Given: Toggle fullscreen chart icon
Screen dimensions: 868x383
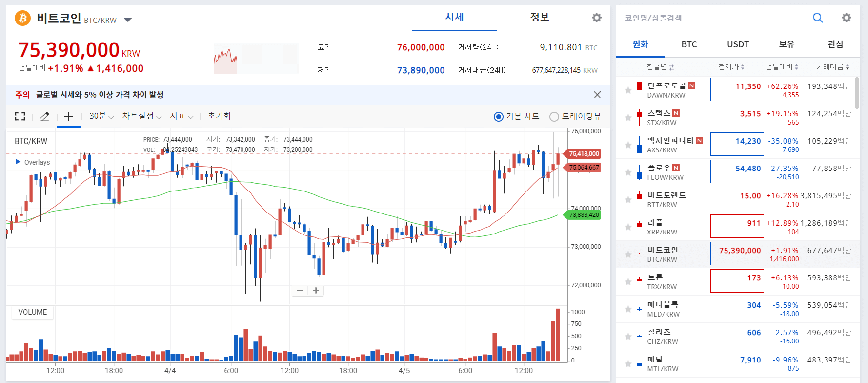Looking at the screenshot, I should 20,116.
